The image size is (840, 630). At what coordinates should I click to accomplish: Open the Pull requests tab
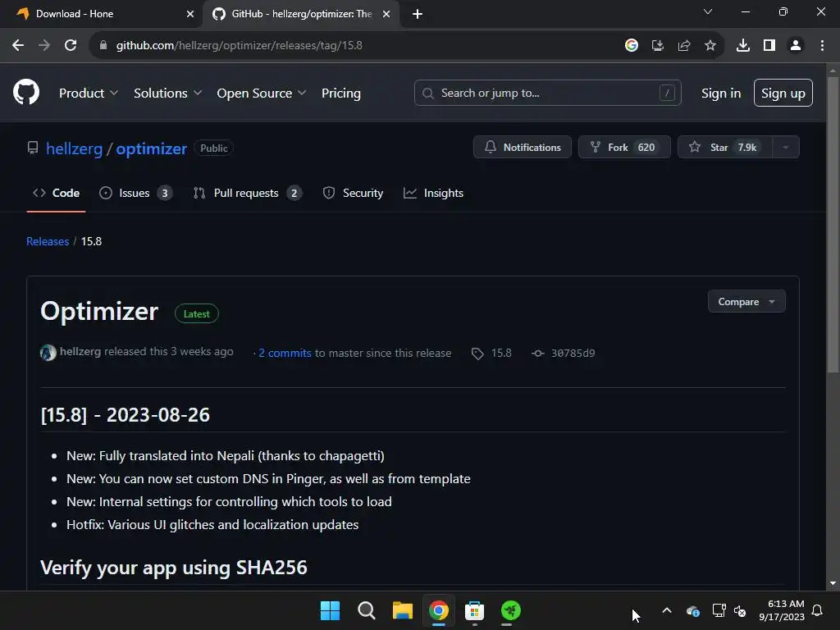[x=248, y=194]
